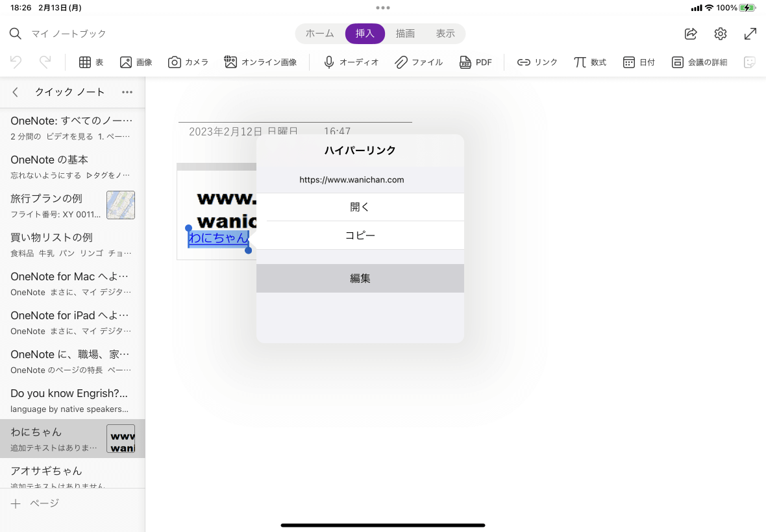The image size is (766, 532).
Task: Open the カメラ camera tool
Action: pyautogui.click(x=188, y=62)
